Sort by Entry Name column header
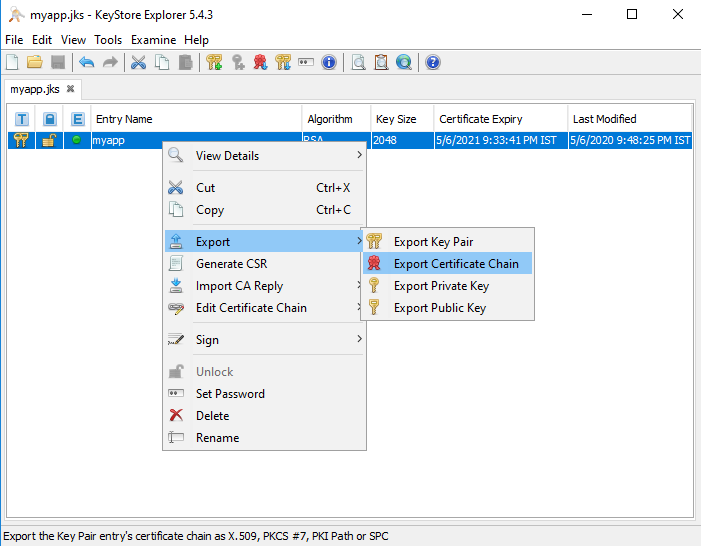 (196, 119)
